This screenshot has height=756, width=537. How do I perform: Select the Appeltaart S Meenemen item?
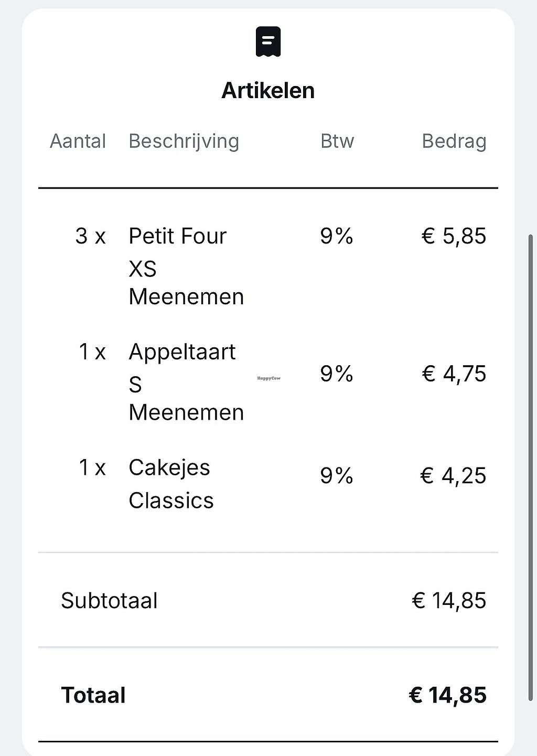click(x=186, y=382)
